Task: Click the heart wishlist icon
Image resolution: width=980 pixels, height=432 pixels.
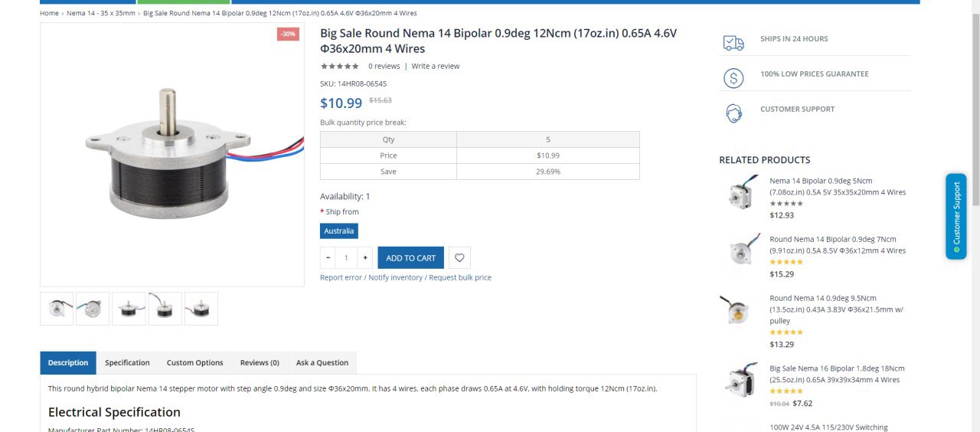Action: (459, 257)
